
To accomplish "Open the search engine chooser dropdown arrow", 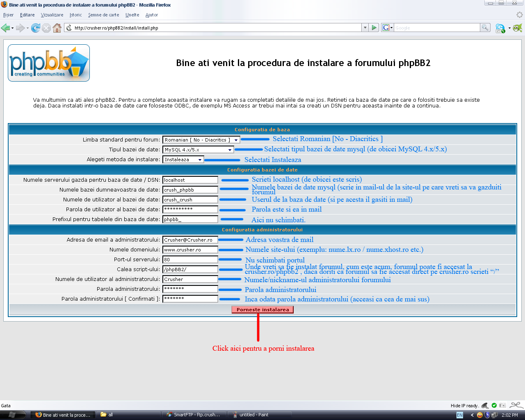I will point(392,27).
